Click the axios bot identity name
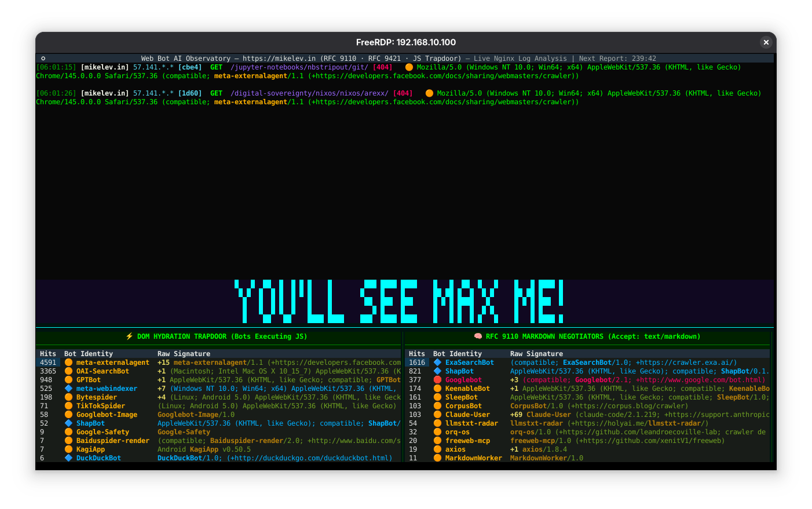812x509 pixels. pos(455,449)
